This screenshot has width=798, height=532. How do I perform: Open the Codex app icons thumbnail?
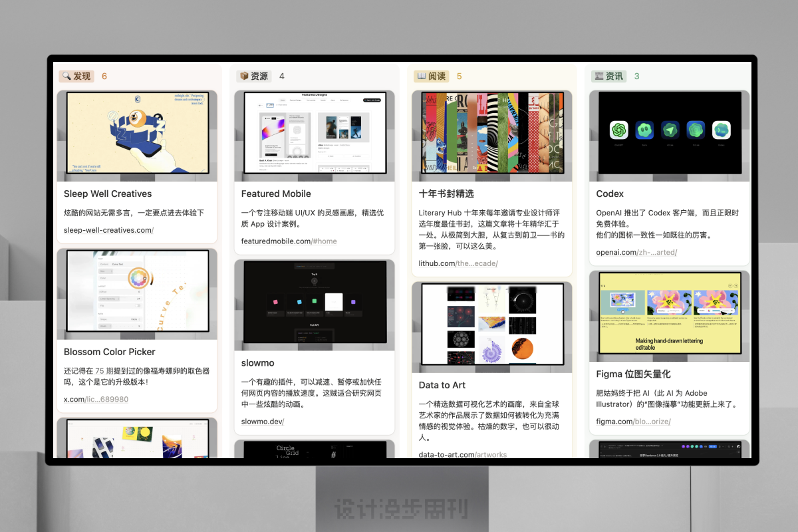[670, 136]
